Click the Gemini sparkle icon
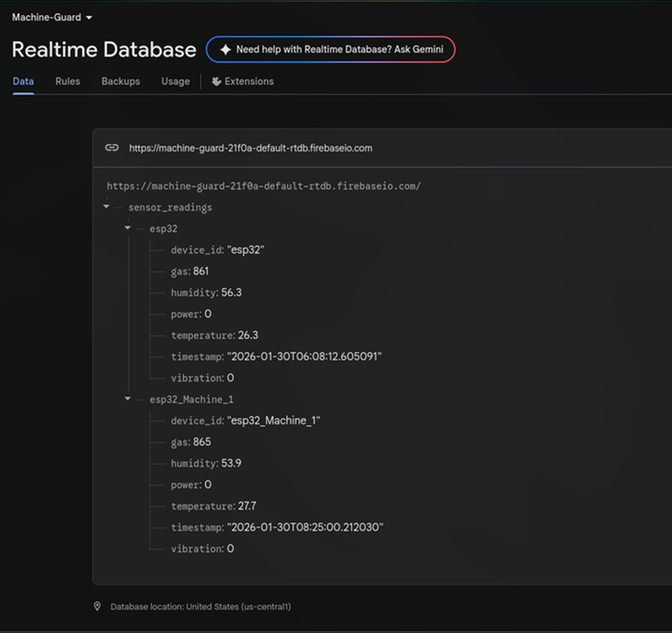 225,50
